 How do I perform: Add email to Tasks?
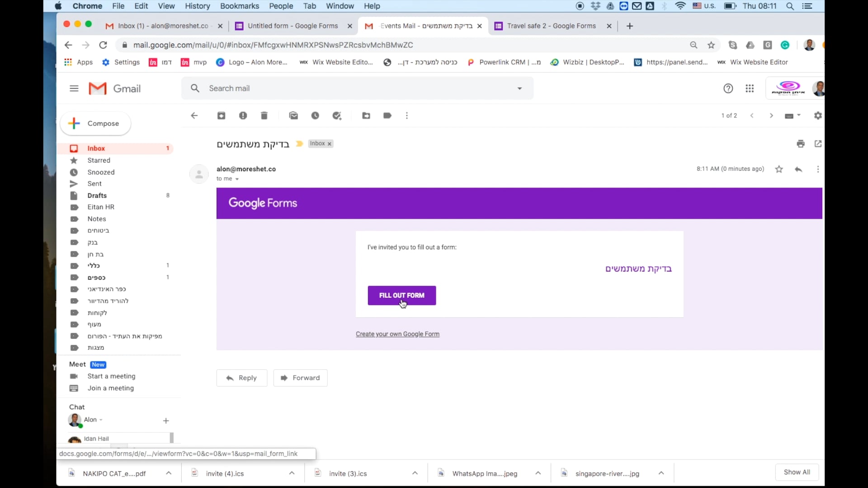point(337,116)
